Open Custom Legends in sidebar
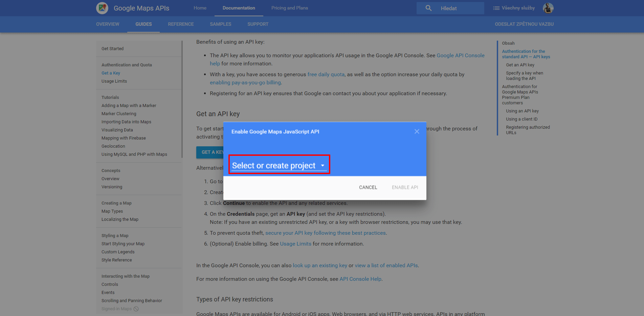This screenshot has width=644, height=316. (x=118, y=252)
